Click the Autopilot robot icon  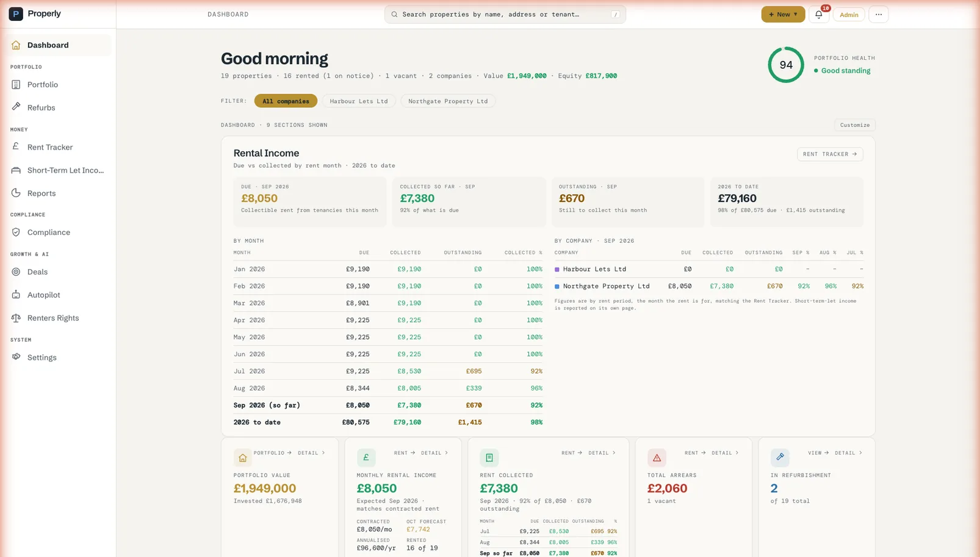[x=16, y=295]
